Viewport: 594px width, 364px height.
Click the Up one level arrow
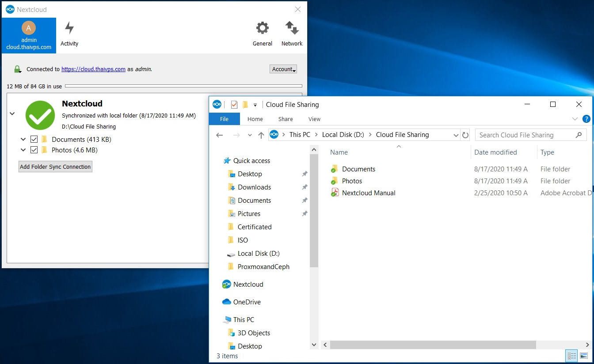[261, 135]
